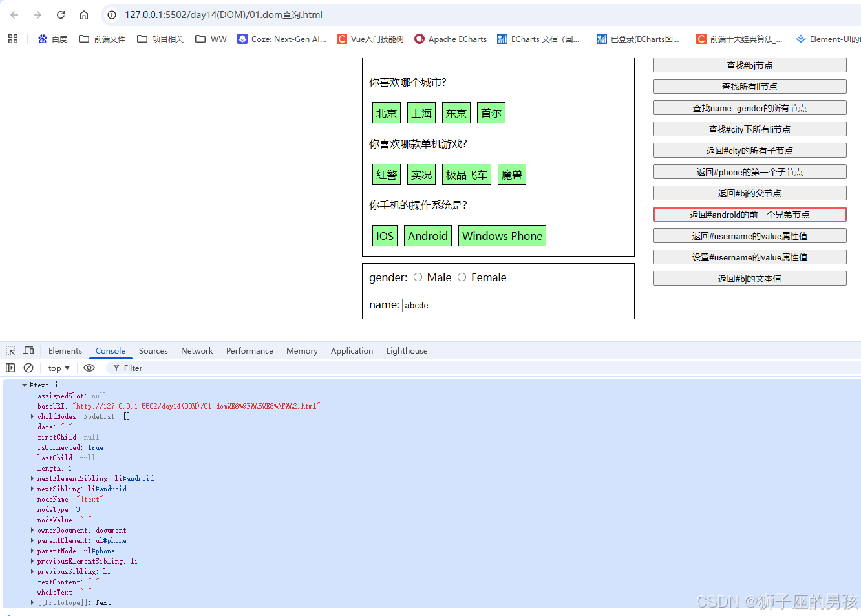Go forward with the browser forward arrow
This screenshot has height=616, width=861.
37,15
